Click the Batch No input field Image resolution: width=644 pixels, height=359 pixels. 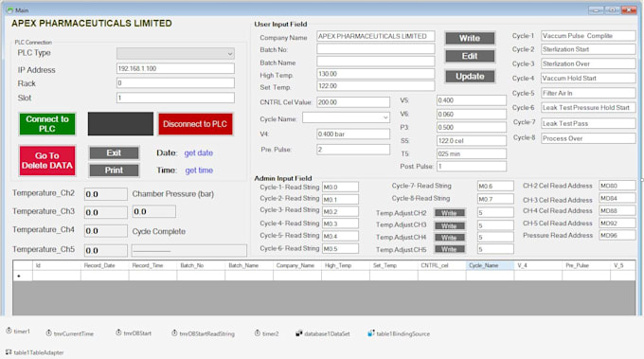pyautogui.click(x=375, y=49)
